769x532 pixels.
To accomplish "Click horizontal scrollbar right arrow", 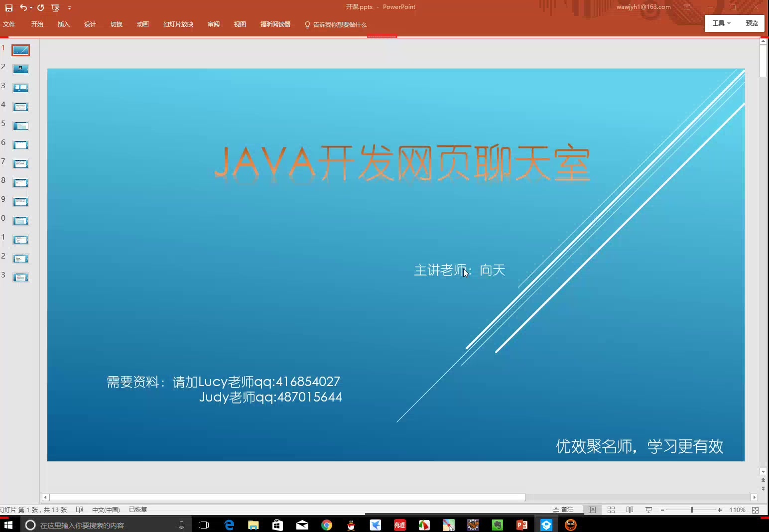I will 754,497.
